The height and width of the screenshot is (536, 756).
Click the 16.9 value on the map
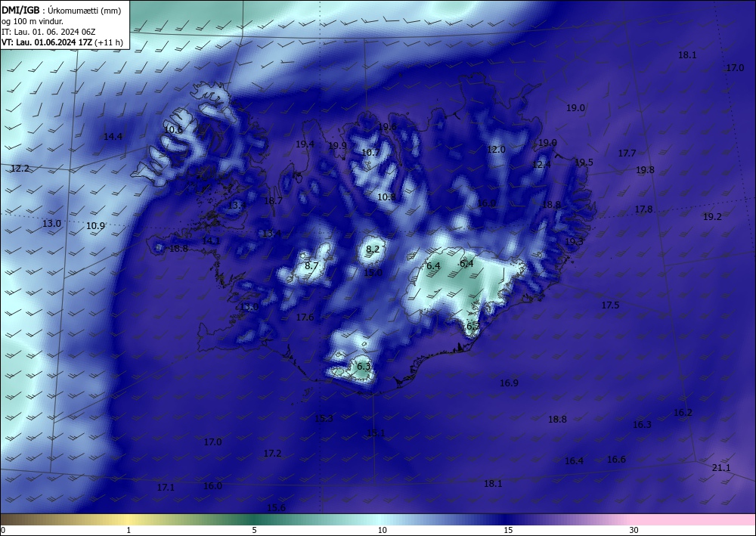pyautogui.click(x=509, y=383)
